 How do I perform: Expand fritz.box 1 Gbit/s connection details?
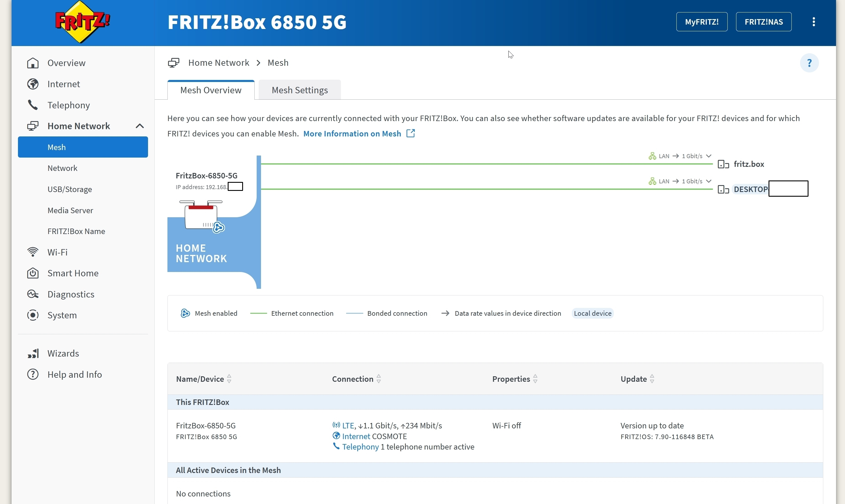point(709,156)
